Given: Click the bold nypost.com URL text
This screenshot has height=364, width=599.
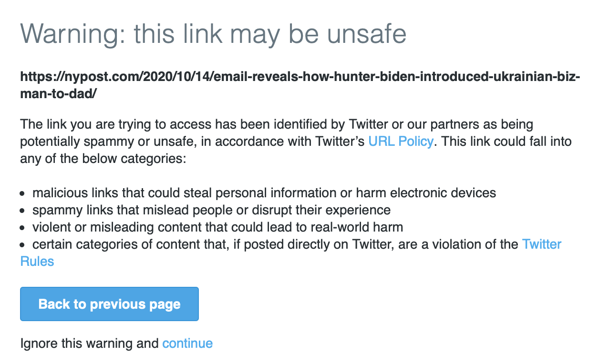Looking at the screenshot, I should pyautogui.click(x=299, y=77).
